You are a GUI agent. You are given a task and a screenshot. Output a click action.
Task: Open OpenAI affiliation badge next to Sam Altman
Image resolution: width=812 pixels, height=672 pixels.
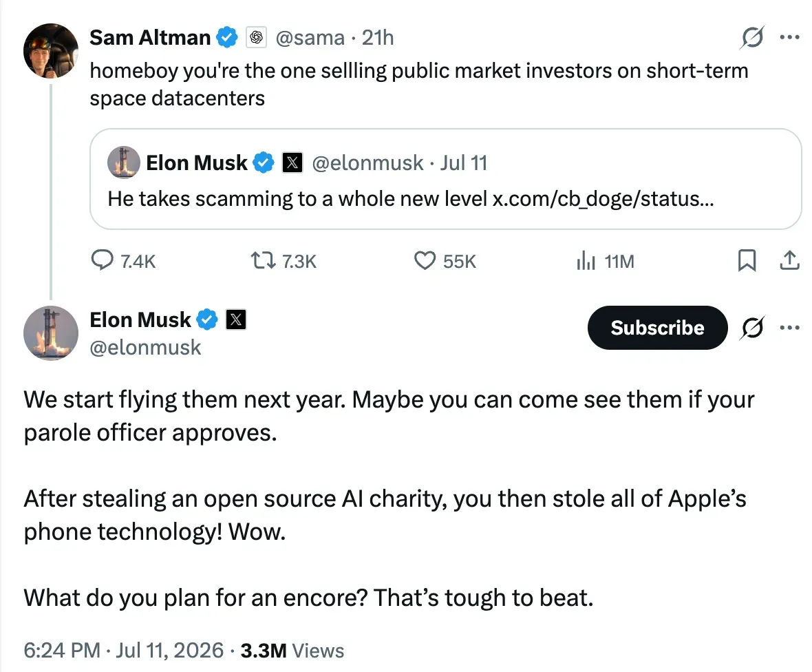coord(256,37)
